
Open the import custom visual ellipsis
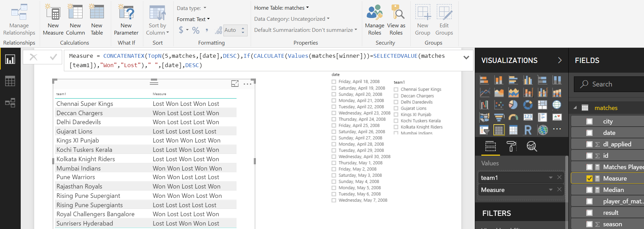tap(557, 129)
